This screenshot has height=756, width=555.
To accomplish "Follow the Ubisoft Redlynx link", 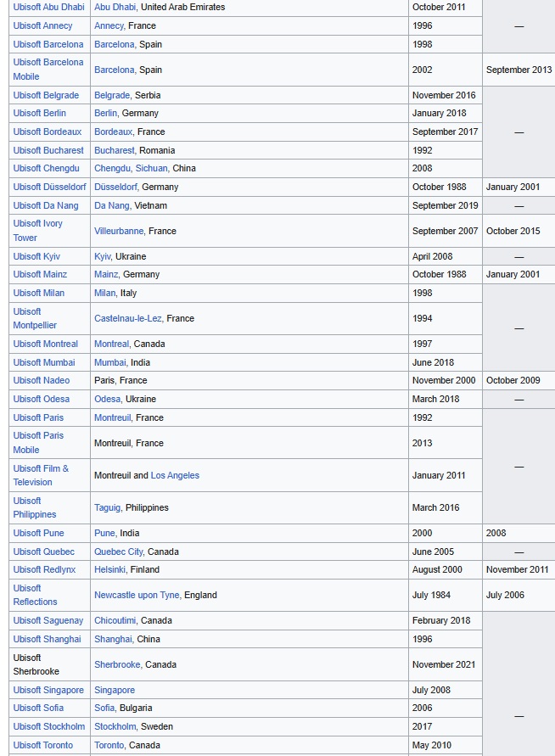I will [44, 570].
